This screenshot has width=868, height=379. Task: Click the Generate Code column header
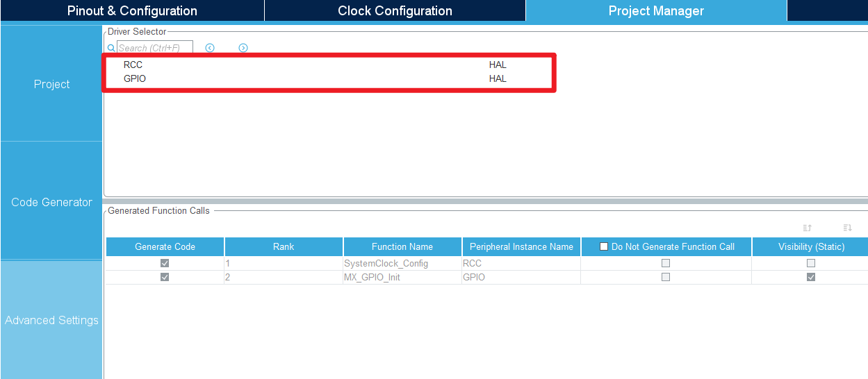tap(165, 246)
